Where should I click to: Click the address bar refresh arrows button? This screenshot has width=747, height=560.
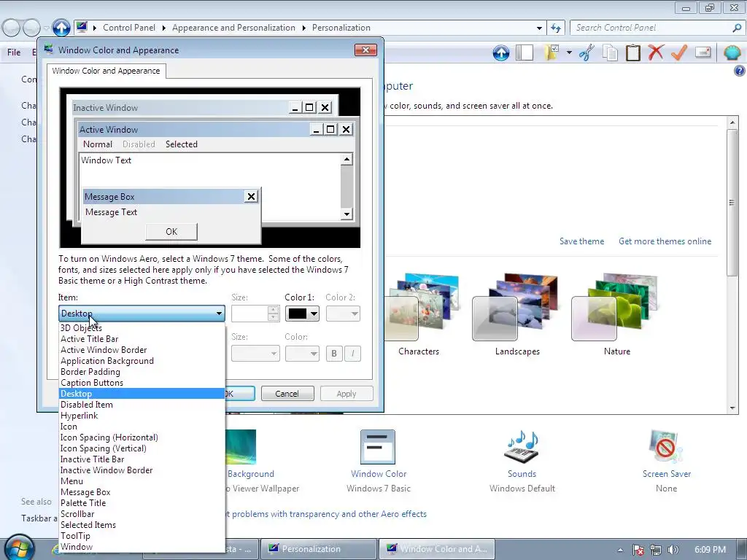[556, 28]
